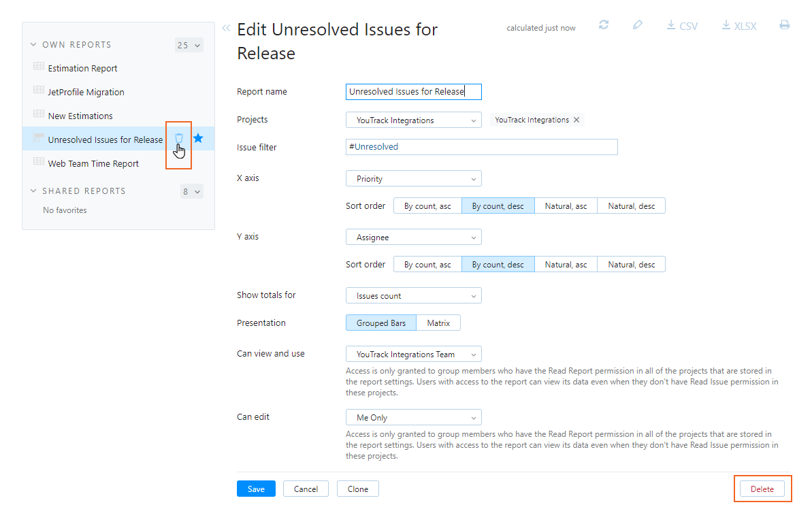The width and height of the screenshot is (812, 509).
Task: Click the recalculate report refresh icon
Action: click(x=604, y=25)
